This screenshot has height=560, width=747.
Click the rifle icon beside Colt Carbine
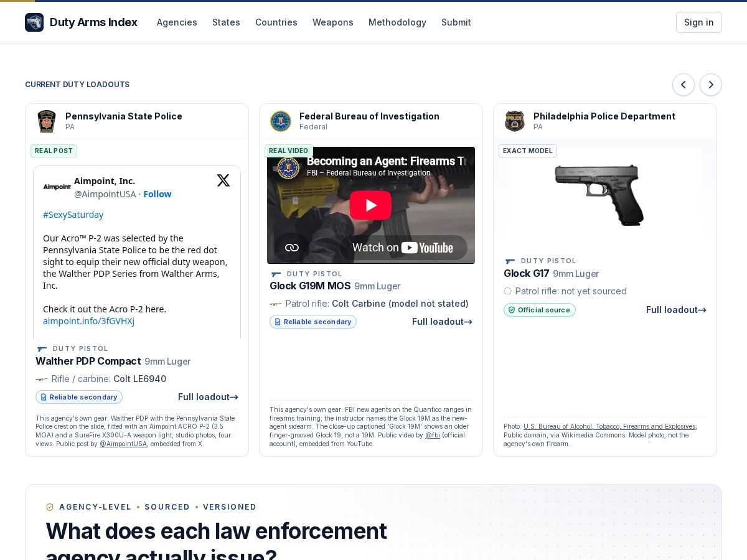pos(275,304)
